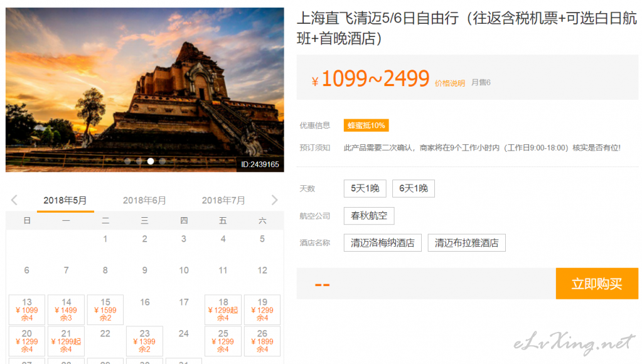Pick May 26 priced ¥1899
The image size is (642, 364).
tap(262, 341)
